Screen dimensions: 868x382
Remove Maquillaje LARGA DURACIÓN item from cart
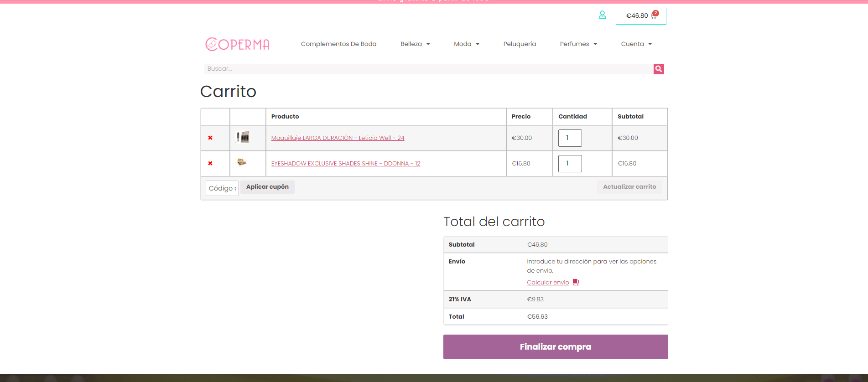tap(210, 138)
